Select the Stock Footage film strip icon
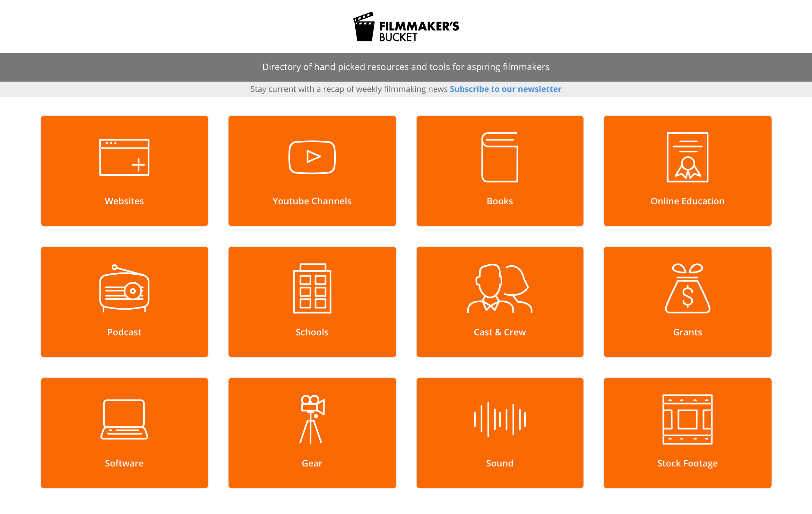 point(687,420)
